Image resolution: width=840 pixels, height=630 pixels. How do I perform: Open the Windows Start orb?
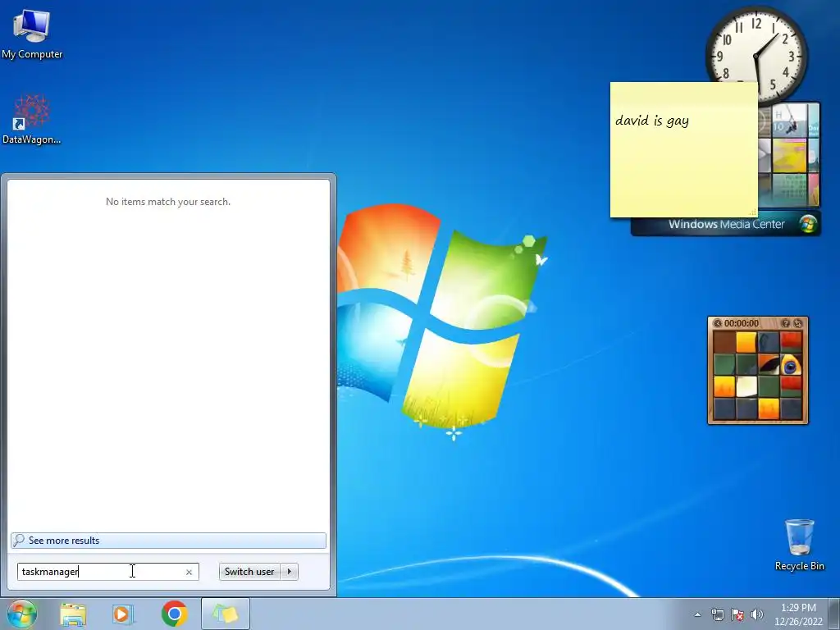21,614
